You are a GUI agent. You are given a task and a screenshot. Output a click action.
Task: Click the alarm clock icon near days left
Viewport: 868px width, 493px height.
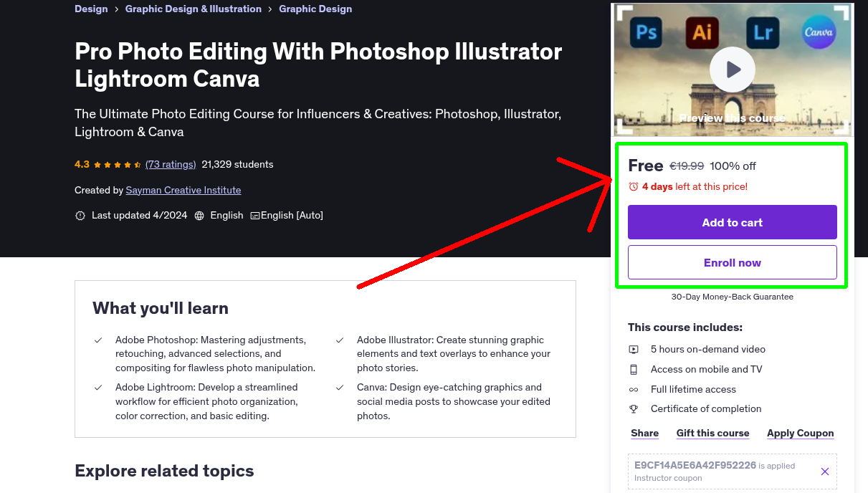click(x=633, y=186)
